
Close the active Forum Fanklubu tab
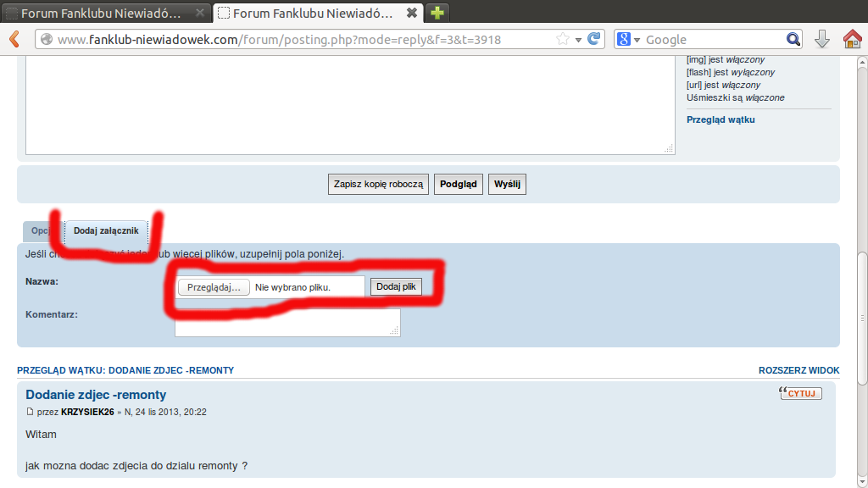411,13
